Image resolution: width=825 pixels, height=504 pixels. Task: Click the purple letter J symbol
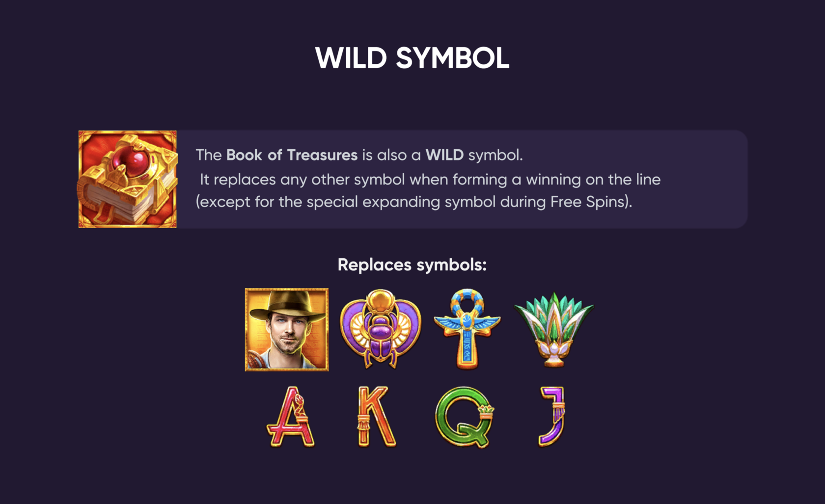pyautogui.click(x=552, y=416)
